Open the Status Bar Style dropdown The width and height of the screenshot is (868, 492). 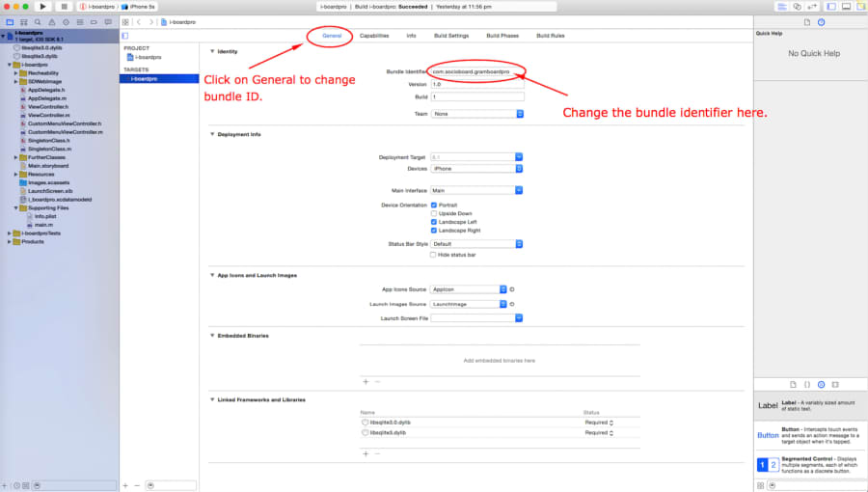(x=476, y=244)
